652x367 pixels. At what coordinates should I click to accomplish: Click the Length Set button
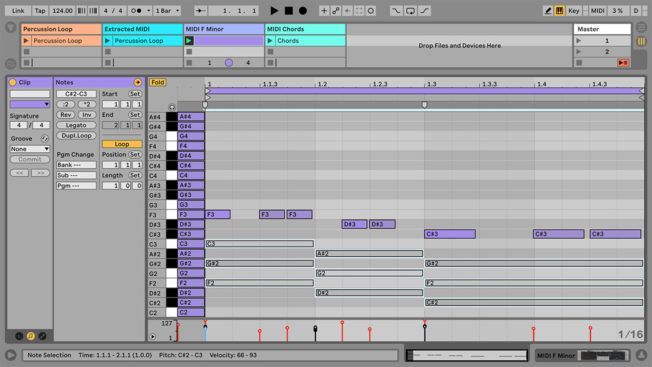(135, 175)
